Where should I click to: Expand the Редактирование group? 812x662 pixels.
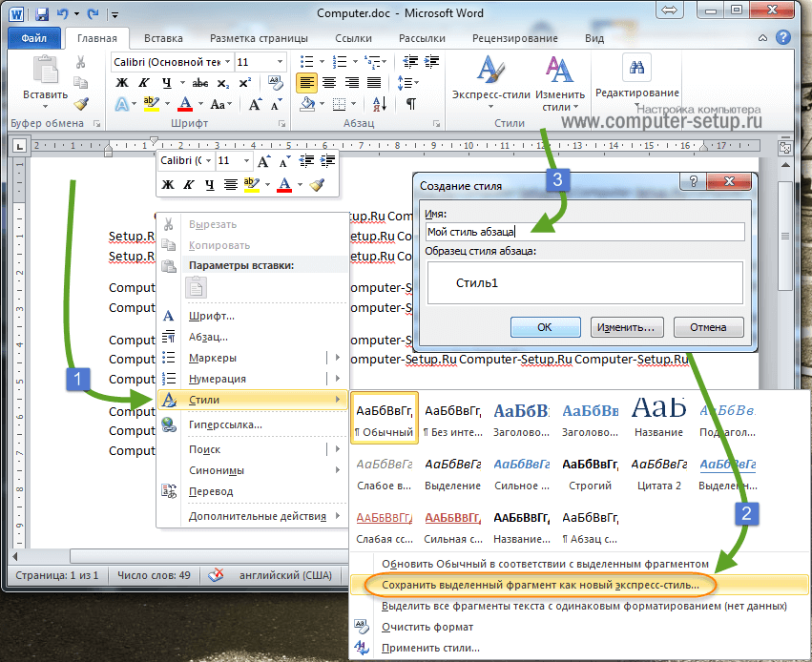click(636, 78)
